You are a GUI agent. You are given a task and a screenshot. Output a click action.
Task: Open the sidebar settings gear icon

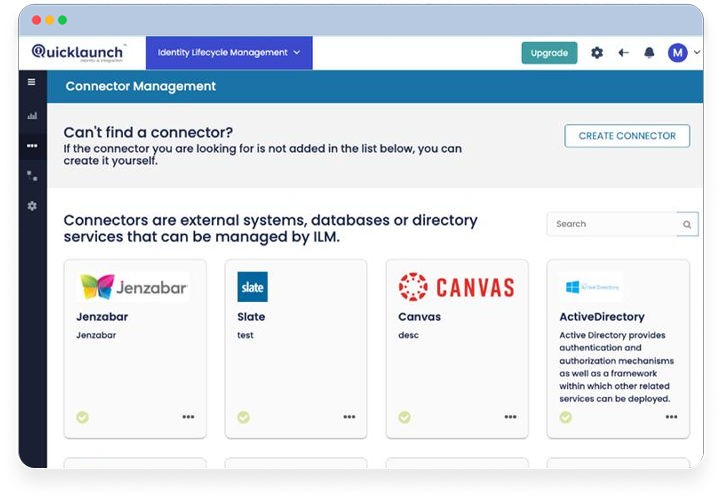point(32,206)
